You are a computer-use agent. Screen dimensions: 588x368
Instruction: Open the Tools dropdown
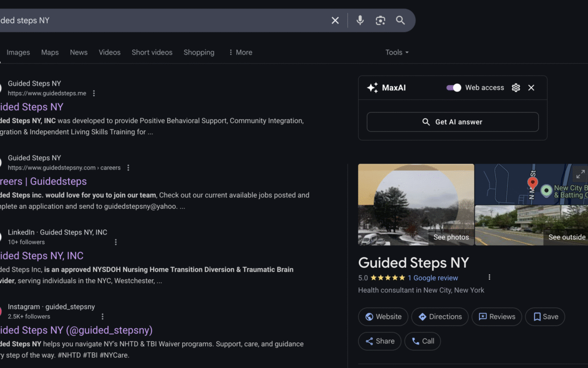(397, 52)
